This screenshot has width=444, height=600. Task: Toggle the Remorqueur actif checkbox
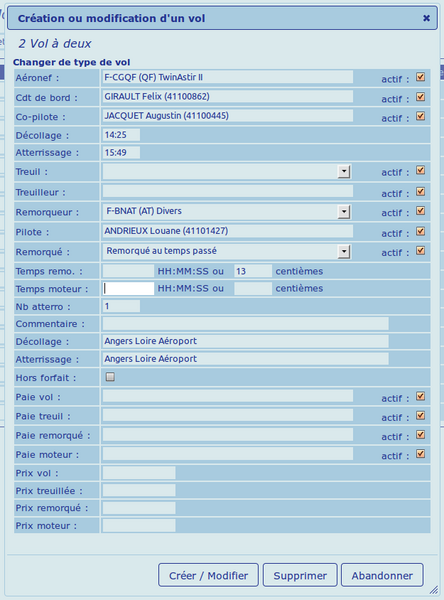click(420, 210)
